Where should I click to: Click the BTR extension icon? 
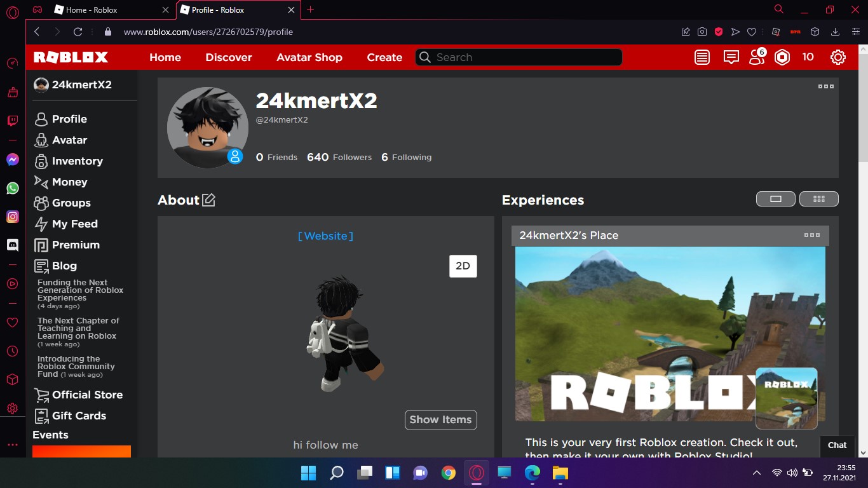pos(795,32)
